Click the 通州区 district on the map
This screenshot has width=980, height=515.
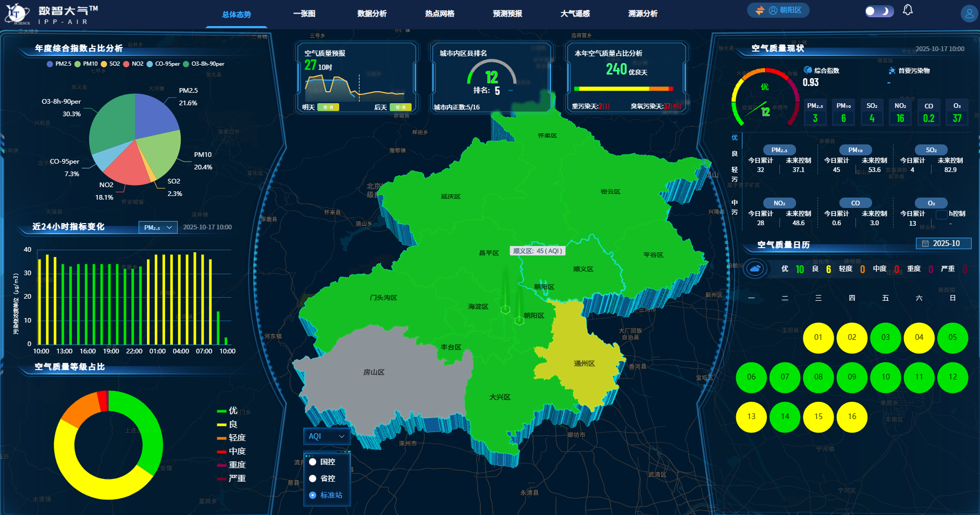584,363
